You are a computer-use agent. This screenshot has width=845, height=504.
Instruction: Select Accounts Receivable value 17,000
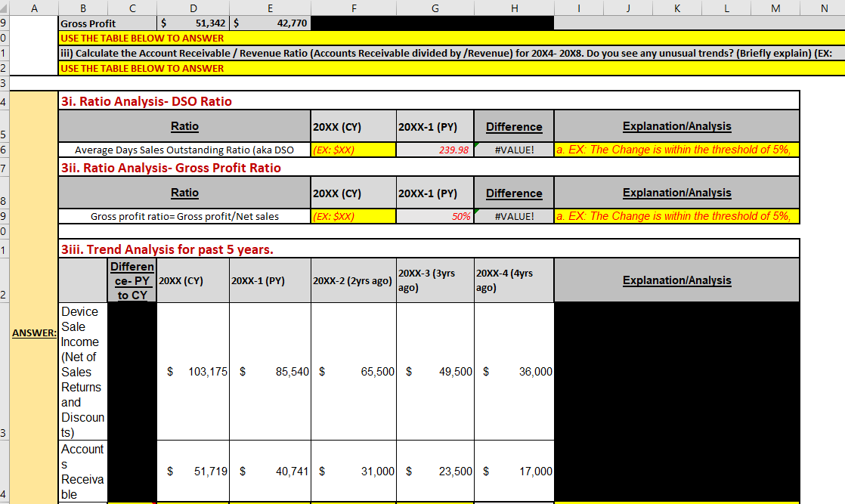coord(514,471)
